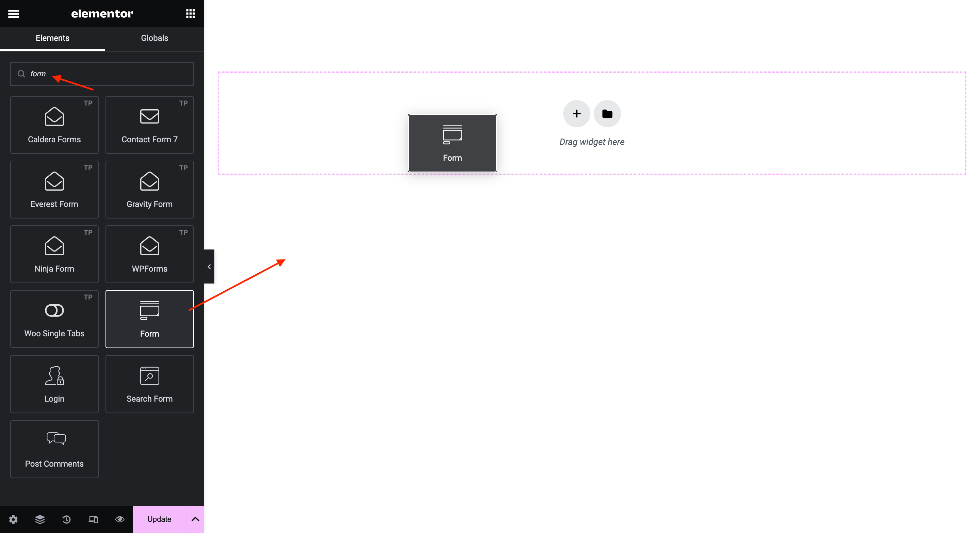This screenshot has width=980, height=533.
Task: Click the drag widget canvas area
Action: (x=591, y=141)
